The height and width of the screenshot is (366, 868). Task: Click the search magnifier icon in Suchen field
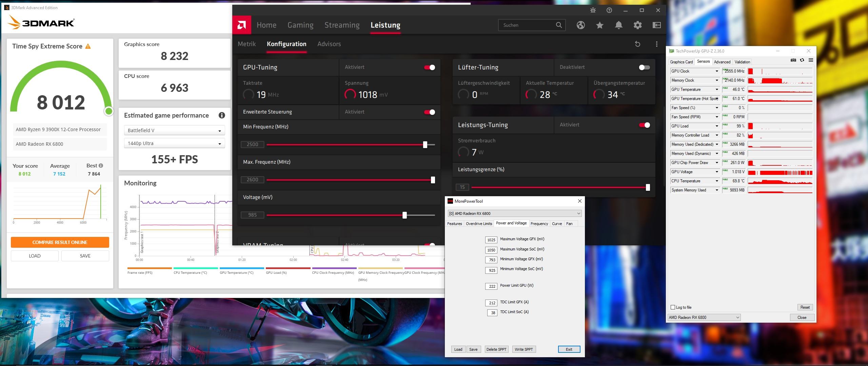559,25
